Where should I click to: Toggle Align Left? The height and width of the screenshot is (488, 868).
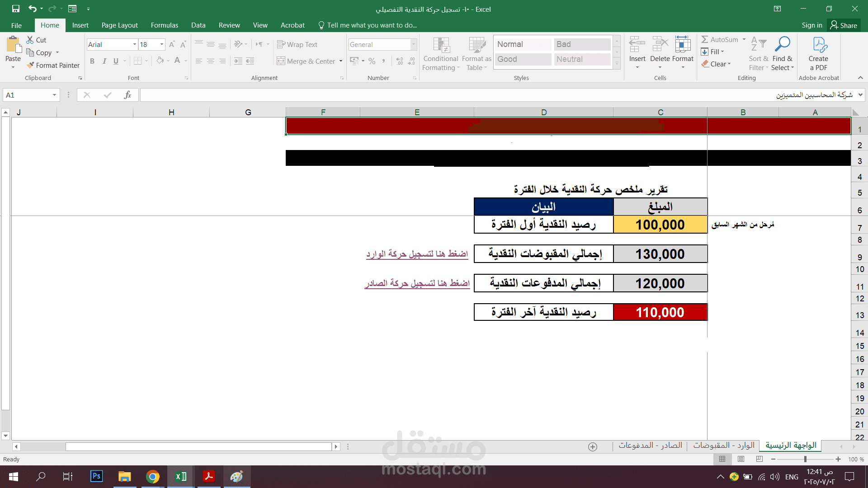199,61
